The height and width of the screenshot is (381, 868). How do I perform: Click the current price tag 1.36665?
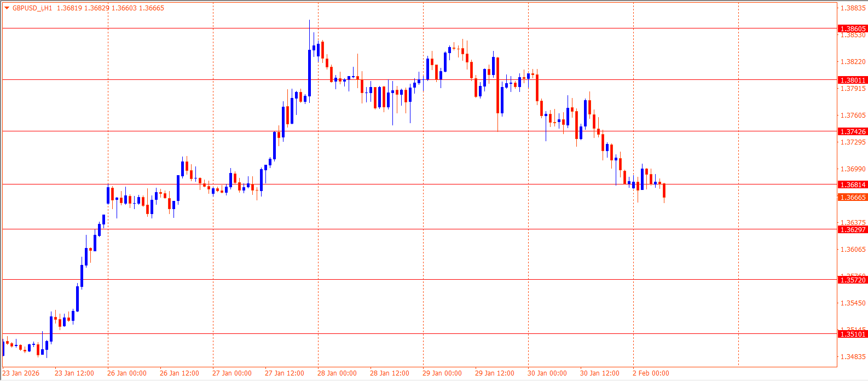click(853, 197)
